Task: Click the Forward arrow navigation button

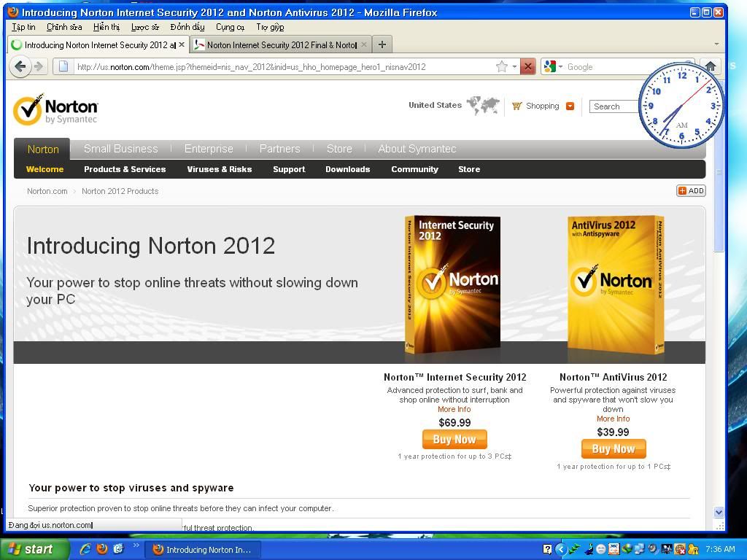Action: click(39, 66)
